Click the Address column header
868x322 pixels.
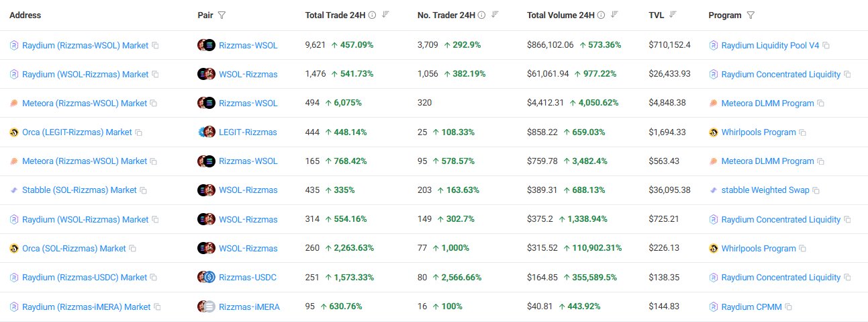26,15
